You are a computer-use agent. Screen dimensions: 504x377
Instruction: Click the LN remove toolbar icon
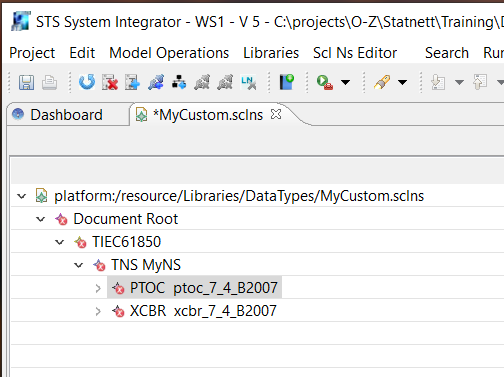(x=248, y=82)
